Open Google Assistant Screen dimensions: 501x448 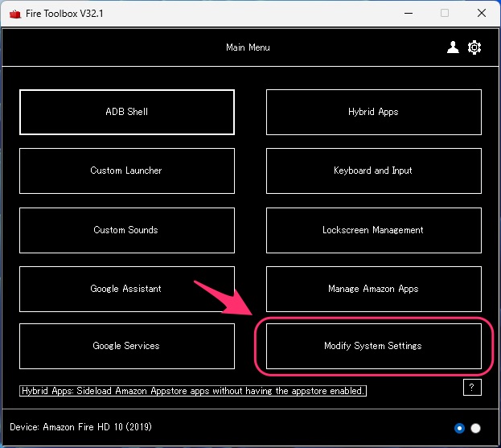[x=127, y=289]
